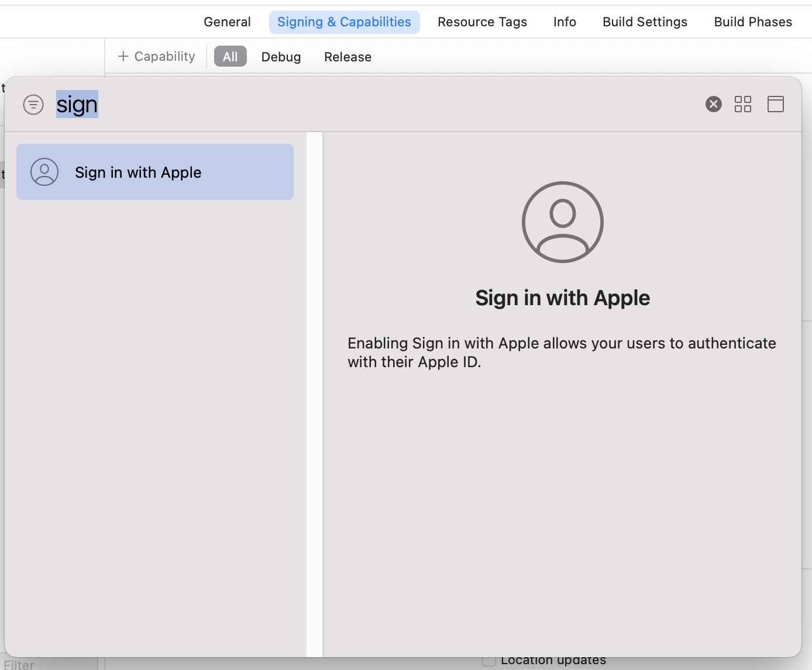812x670 pixels.
Task: Click the search field containing 'sign'
Action: 374,105
